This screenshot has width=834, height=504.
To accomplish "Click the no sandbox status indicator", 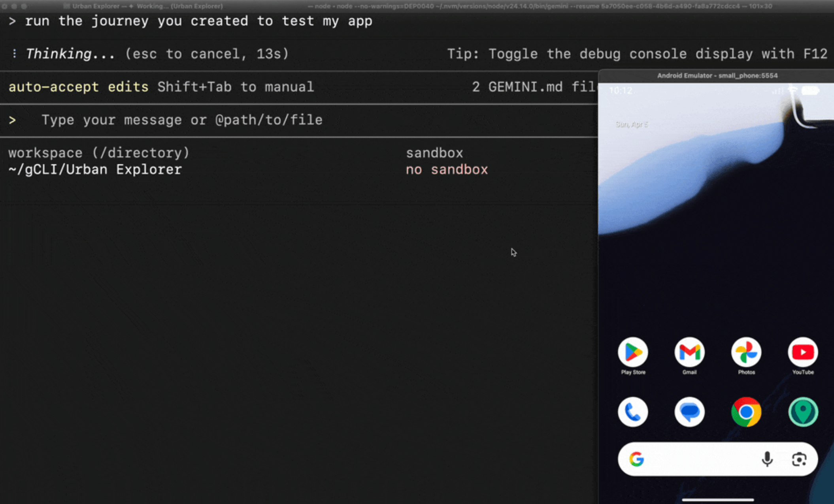I will tap(447, 169).
